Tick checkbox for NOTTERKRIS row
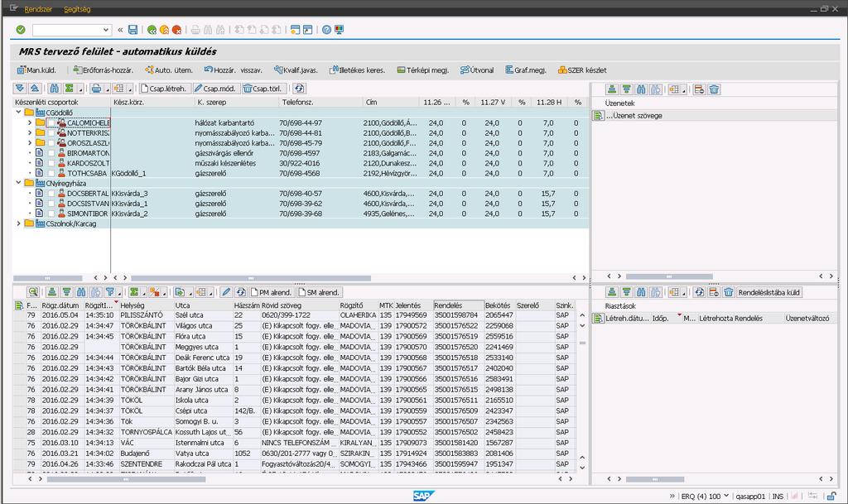This screenshot has height=504, width=848. [51, 133]
